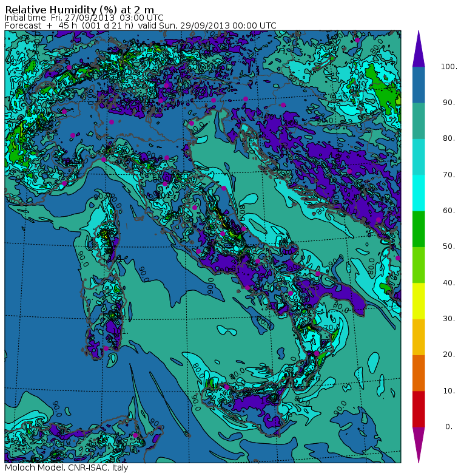The height and width of the screenshot is (476, 461).
Task: Click the '40.' colorbar label
Action: click(449, 283)
